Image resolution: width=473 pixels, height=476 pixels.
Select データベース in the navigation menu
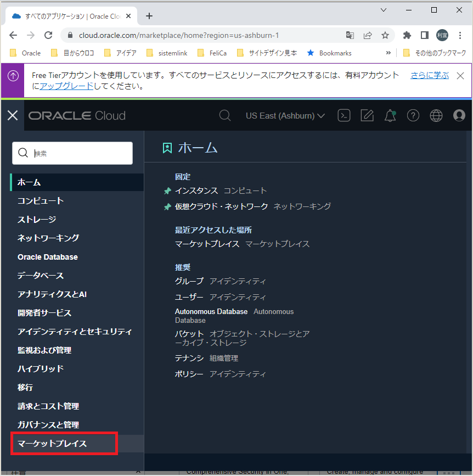click(x=41, y=276)
